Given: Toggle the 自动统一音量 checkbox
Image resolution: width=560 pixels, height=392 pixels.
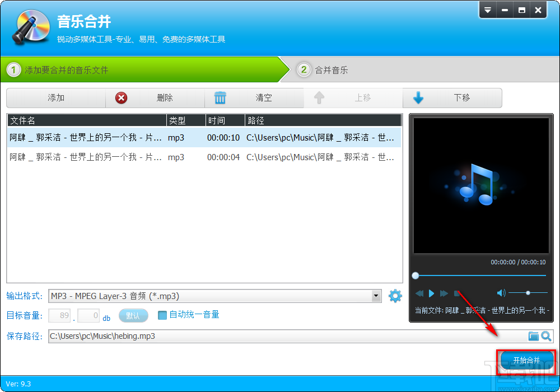Looking at the screenshot, I should pos(162,315).
